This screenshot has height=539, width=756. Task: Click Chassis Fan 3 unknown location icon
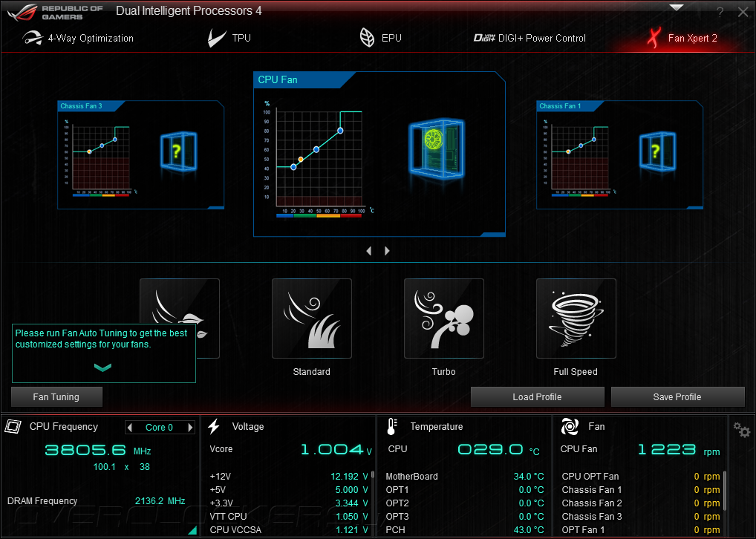(x=178, y=151)
